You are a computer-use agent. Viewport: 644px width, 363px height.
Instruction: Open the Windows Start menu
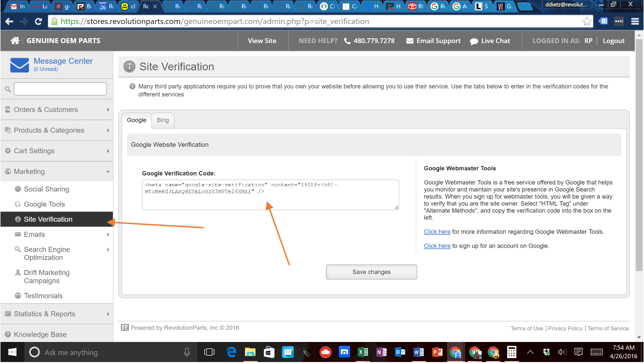(x=12, y=352)
